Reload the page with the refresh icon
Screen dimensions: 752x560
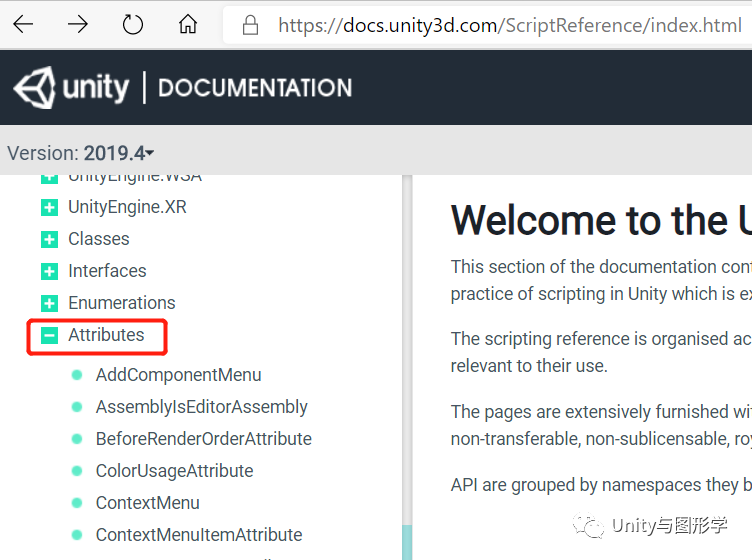[132, 24]
